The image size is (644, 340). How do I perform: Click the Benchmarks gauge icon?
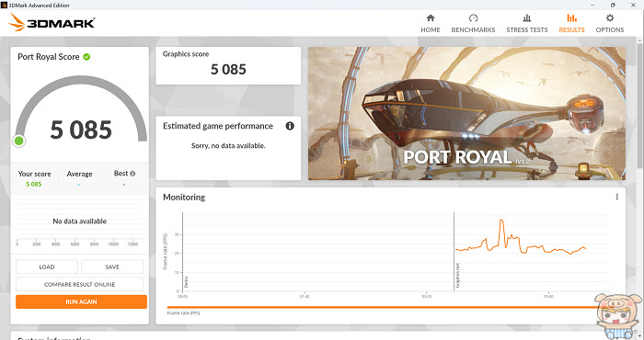tap(473, 18)
